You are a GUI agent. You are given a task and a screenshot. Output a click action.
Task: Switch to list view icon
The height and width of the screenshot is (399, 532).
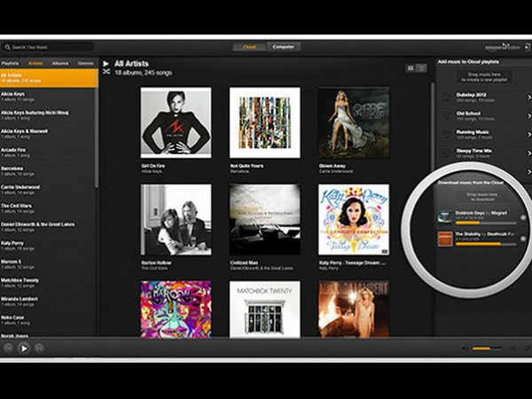point(421,68)
